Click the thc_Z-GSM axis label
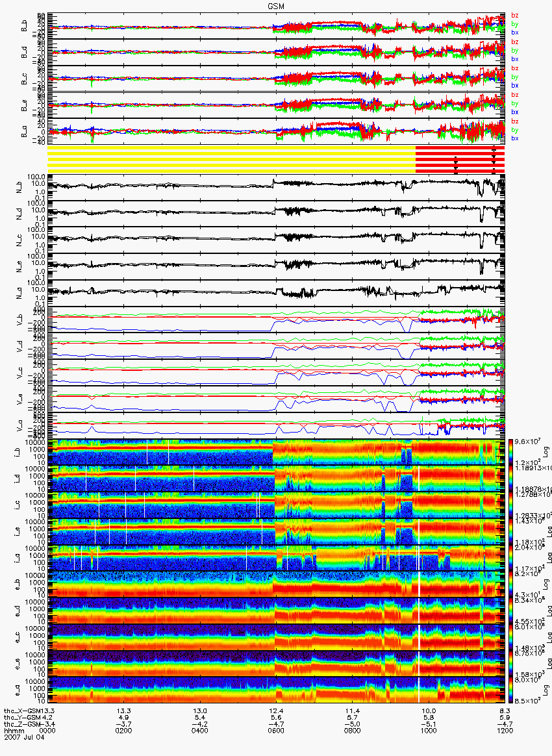Image resolution: width=552 pixels, height=756 pixels. (23, 725)
